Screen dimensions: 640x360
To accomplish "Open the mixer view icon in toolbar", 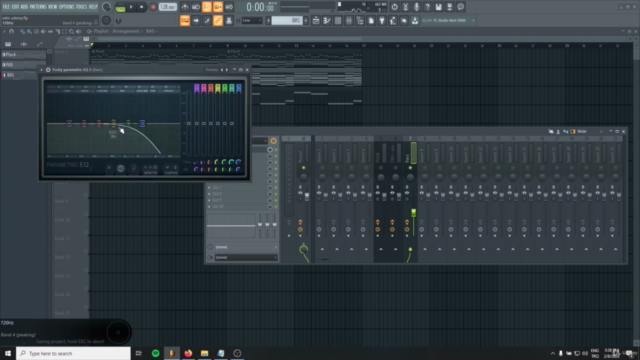I will (x=349, y=20).
